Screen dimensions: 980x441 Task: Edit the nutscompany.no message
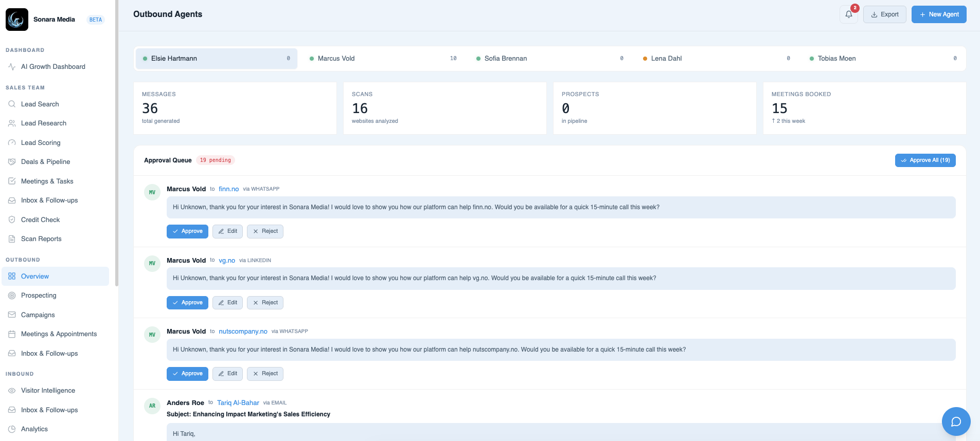point(227,374)
